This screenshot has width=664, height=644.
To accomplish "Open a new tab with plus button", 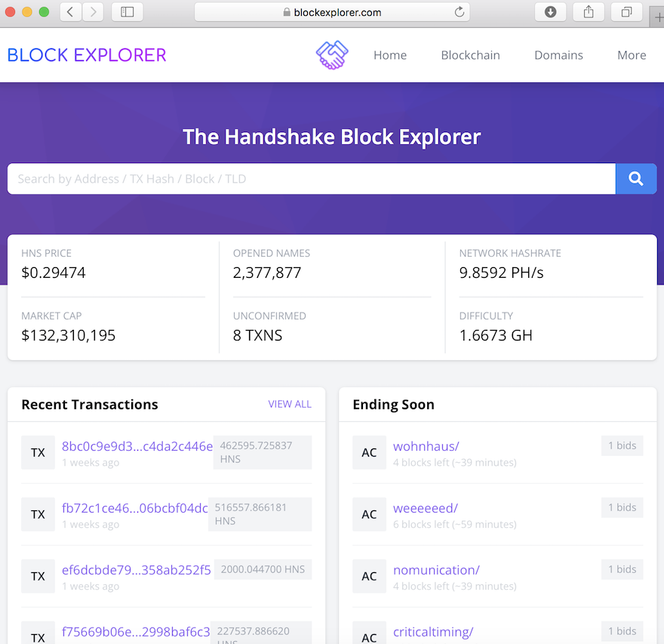I will coord(659,17).
